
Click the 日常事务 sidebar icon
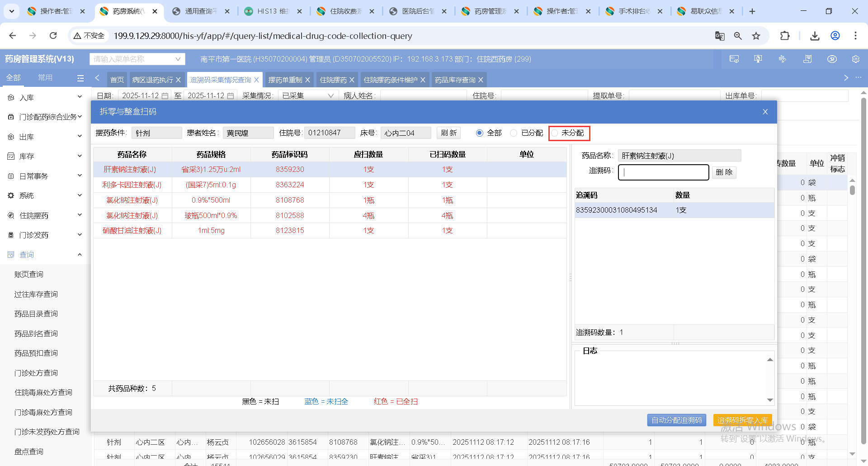click(11, 176)
